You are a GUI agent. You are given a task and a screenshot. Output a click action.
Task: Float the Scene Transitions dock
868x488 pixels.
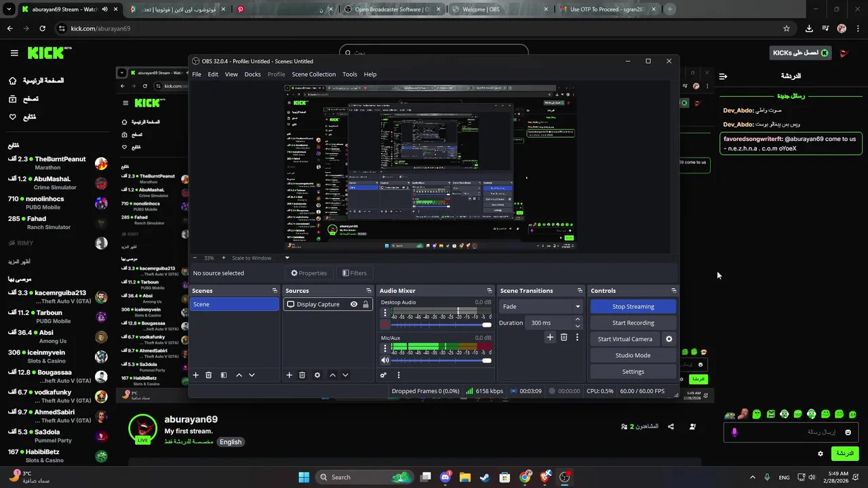(580, 291)
